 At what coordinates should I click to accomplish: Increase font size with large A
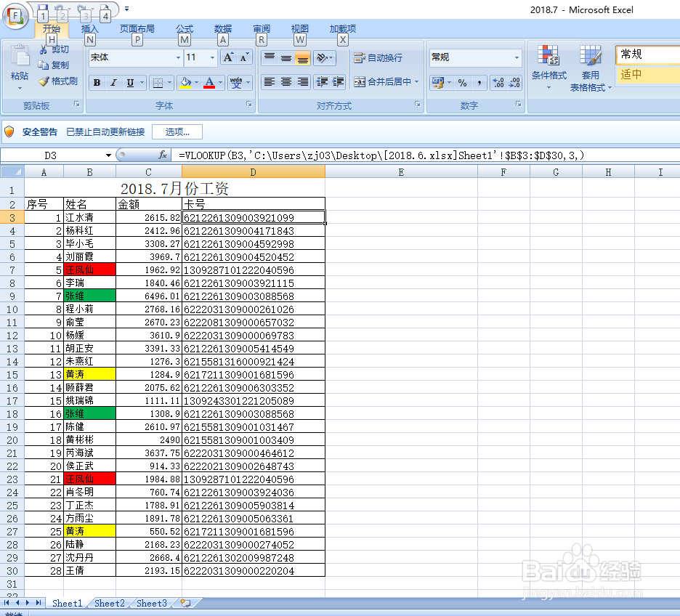[x=228, y=57]
